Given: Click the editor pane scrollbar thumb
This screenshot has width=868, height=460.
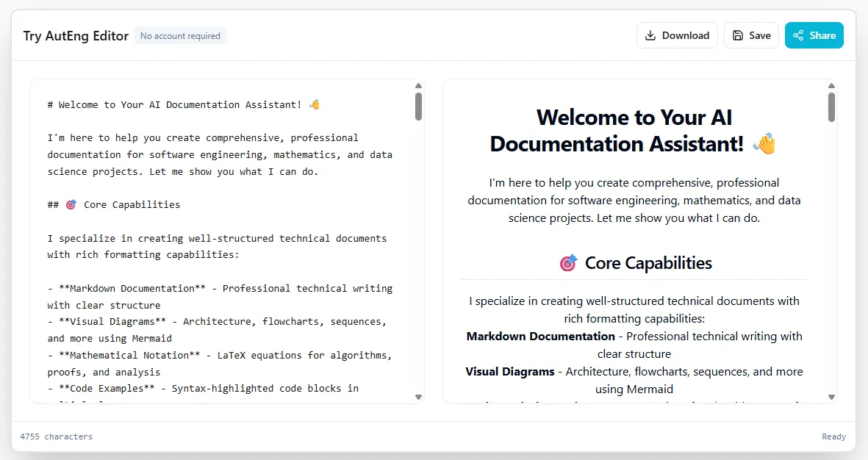Looking at the screenshot, I should pos(418,106).
